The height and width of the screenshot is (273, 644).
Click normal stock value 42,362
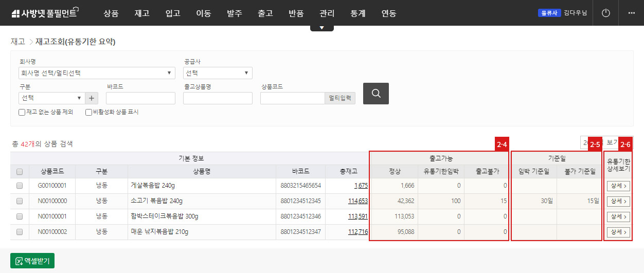(405, 201)
